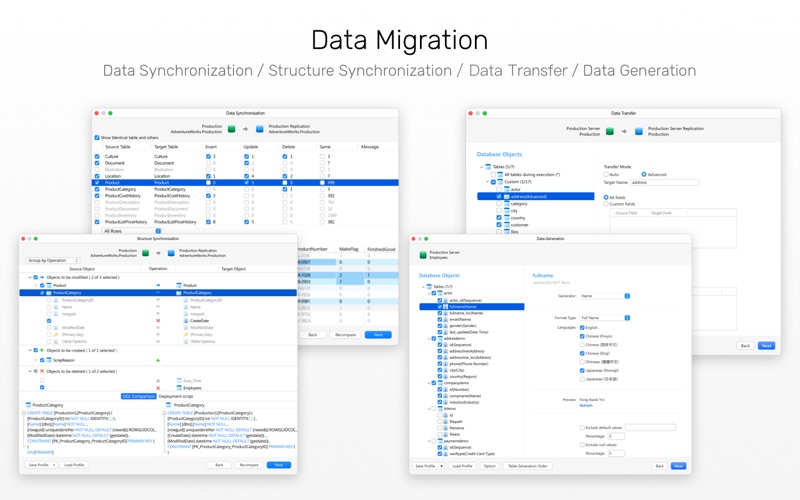Select Advanced transfer mode radio button

644,174
